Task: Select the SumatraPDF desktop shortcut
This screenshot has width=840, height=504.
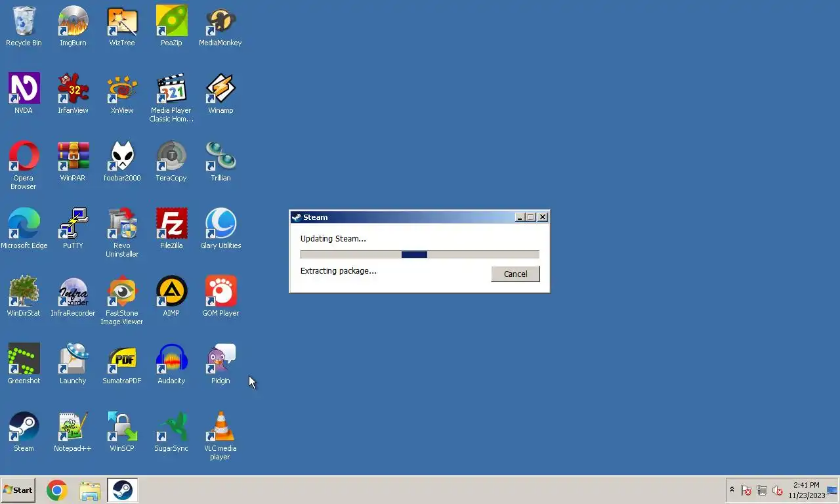Action: click(x=122, y=364)
